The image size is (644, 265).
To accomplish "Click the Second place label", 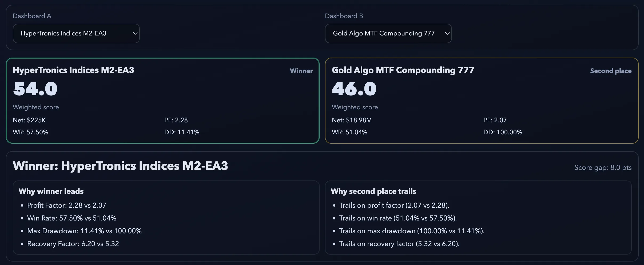I will (x=610, y=71).
